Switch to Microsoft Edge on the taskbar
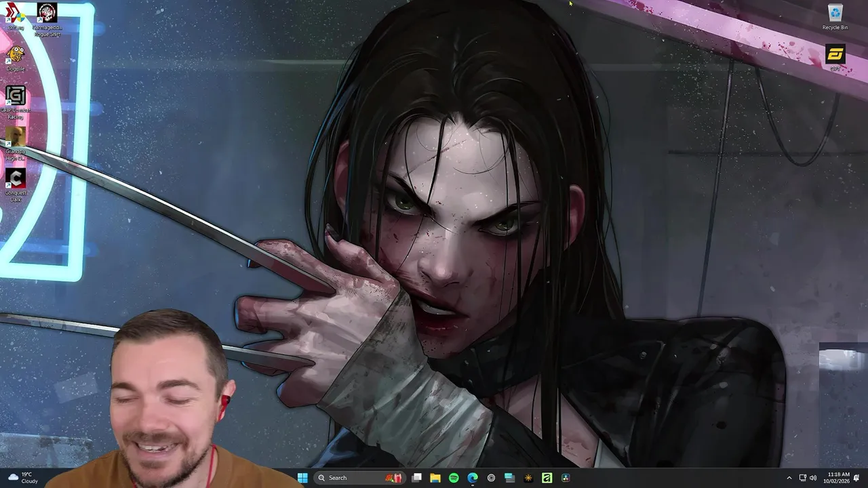The width and height of the screenshot is (868, 488). (473, 478)
